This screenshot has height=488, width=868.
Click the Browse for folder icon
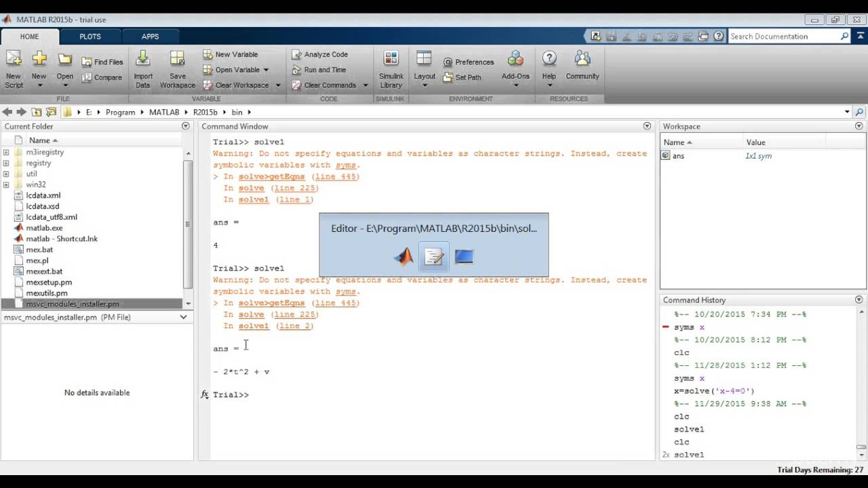[x=52, y=112]
